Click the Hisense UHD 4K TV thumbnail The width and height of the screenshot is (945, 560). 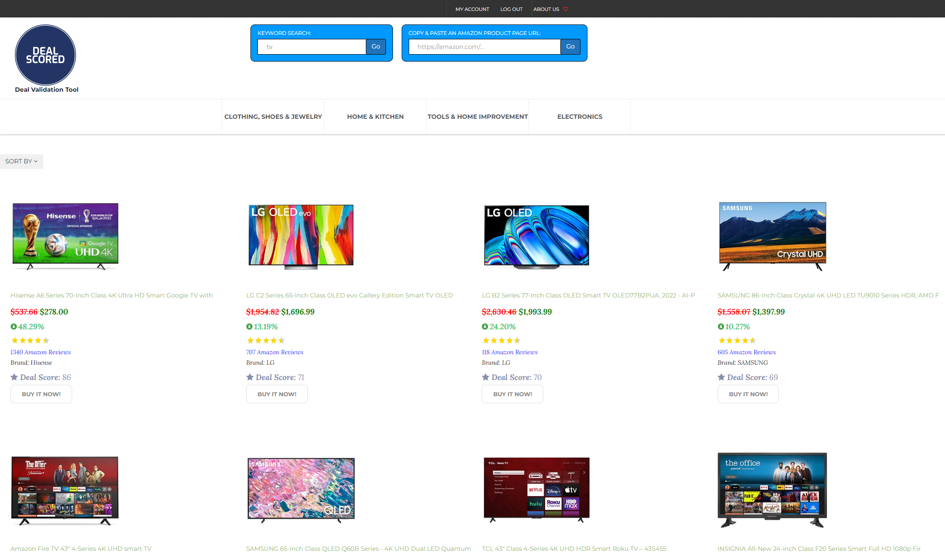click(x=66, y=236)
